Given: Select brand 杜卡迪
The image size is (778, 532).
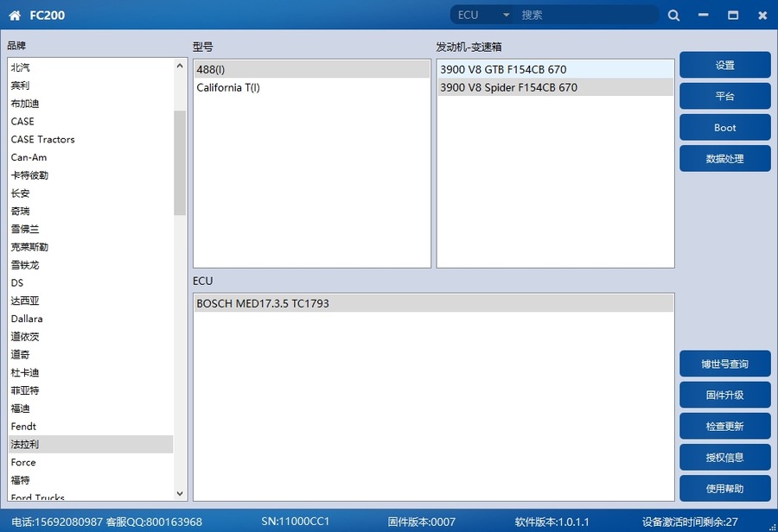Looking at the screenshot, I should point(91,372).
